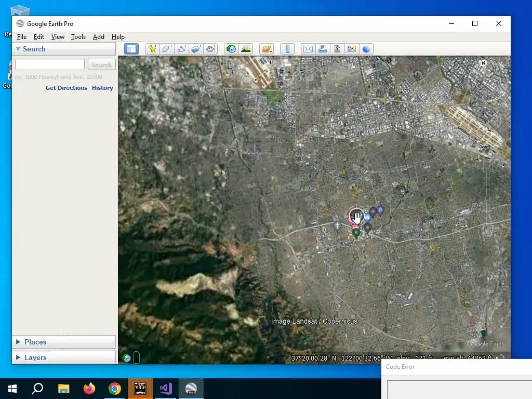Screen dimensions: 532x399
Task: Select the green map pin
Action: point(356,233)
